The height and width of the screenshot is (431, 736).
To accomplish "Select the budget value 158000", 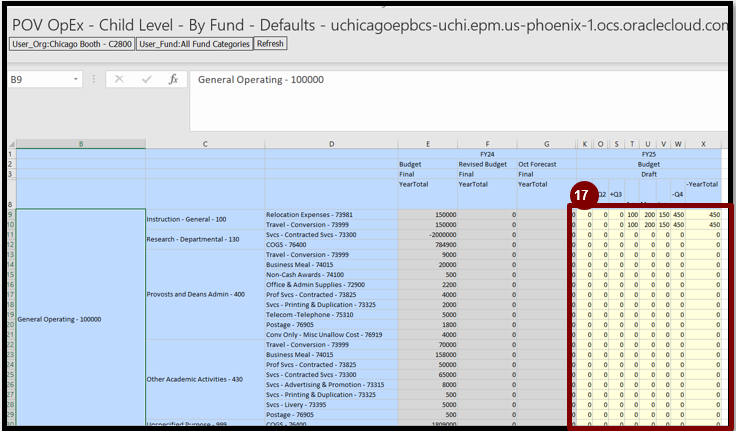I will (x=428, y=354).
